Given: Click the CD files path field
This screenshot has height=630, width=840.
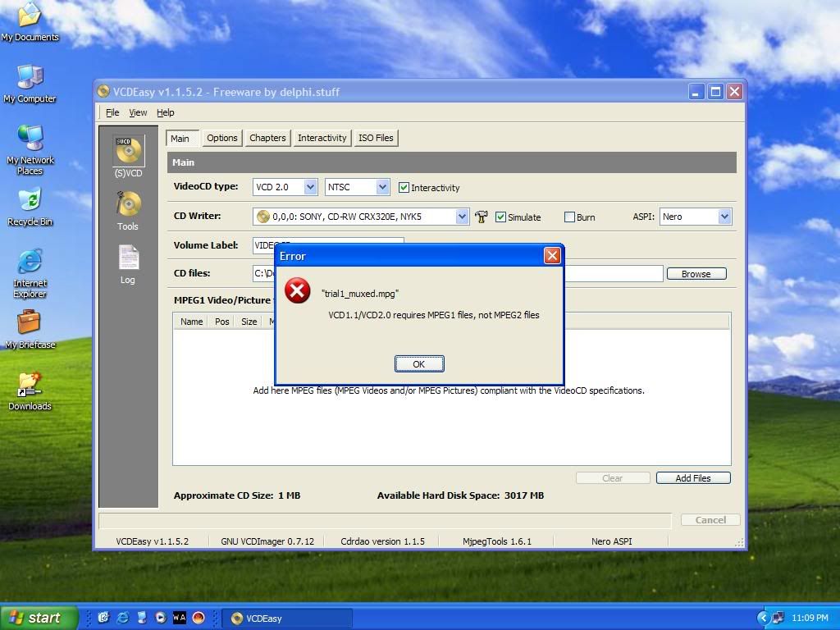Looking at the screenshot, I should [458, 273].
